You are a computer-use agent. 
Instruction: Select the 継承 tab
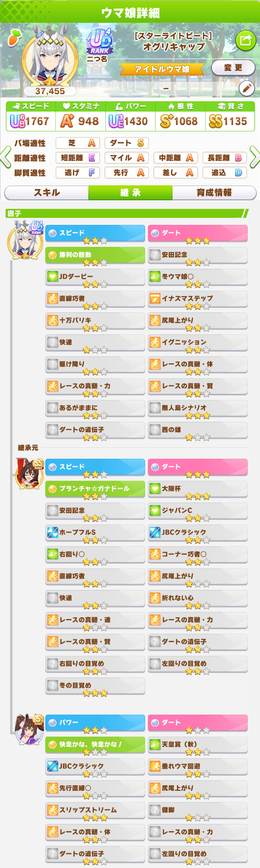(130, 192)
